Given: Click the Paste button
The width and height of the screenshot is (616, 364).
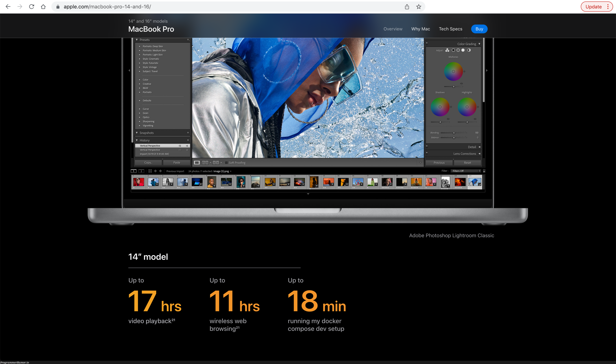Looking at the screenshot, I should pos(177,162).
